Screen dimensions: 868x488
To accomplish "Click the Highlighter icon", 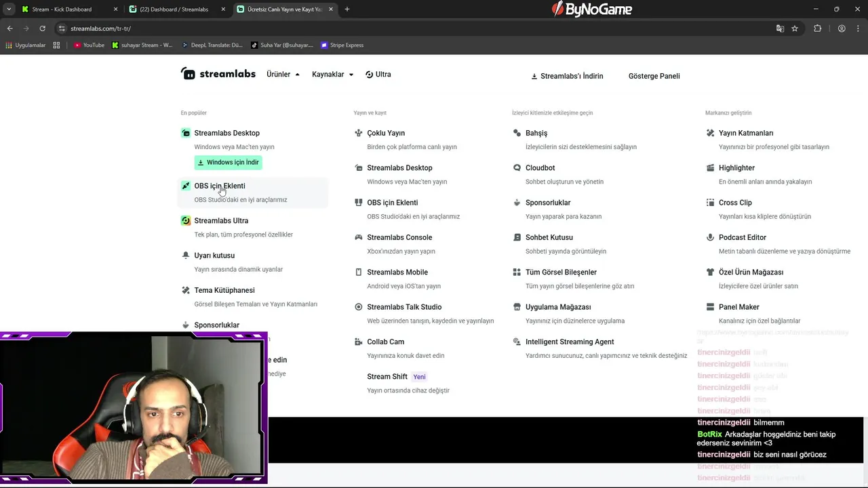I will pyautogui.click(x=710, y=168).
